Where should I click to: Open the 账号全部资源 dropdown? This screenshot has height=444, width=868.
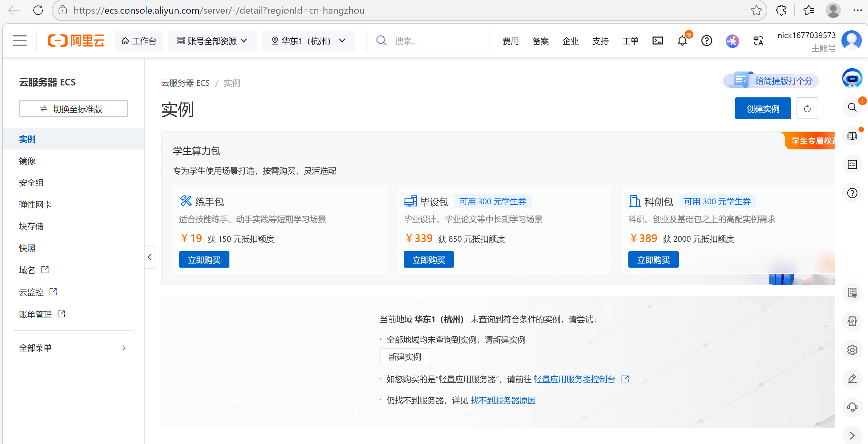tap(212, 41)
